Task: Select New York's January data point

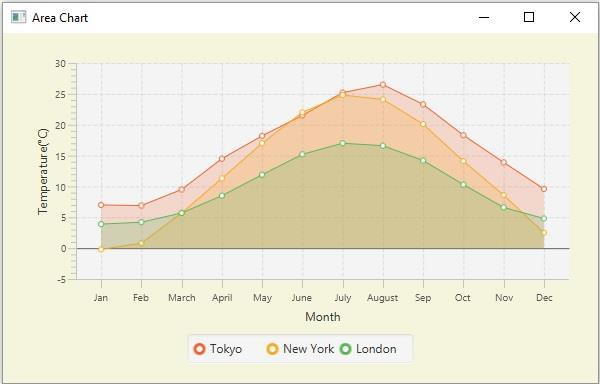Action: point(101,249)
